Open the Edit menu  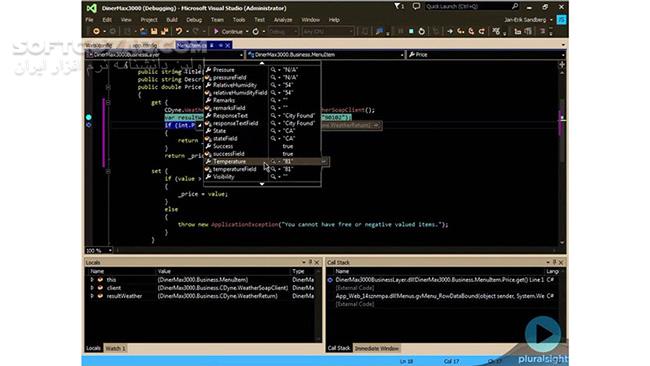[107, 19]
